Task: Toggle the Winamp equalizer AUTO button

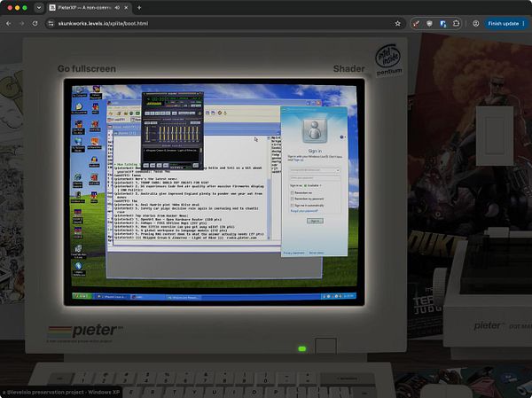Action: click(154, 123)
